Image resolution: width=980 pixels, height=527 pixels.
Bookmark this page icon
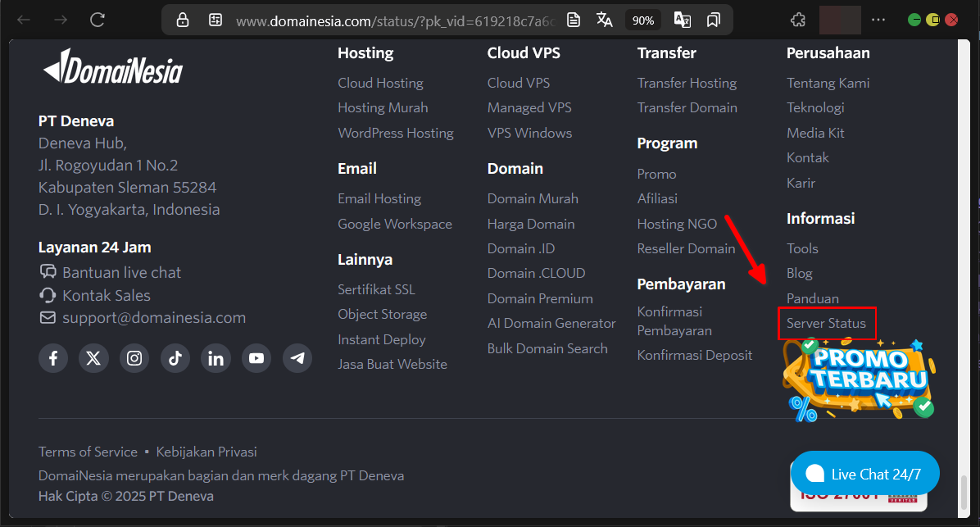(x=713, y=20)
